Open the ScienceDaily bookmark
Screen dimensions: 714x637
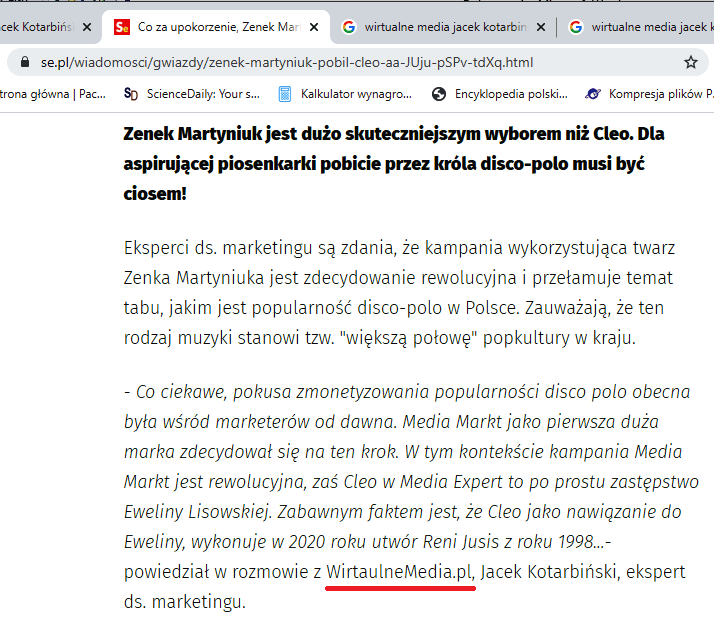[192, 94]
